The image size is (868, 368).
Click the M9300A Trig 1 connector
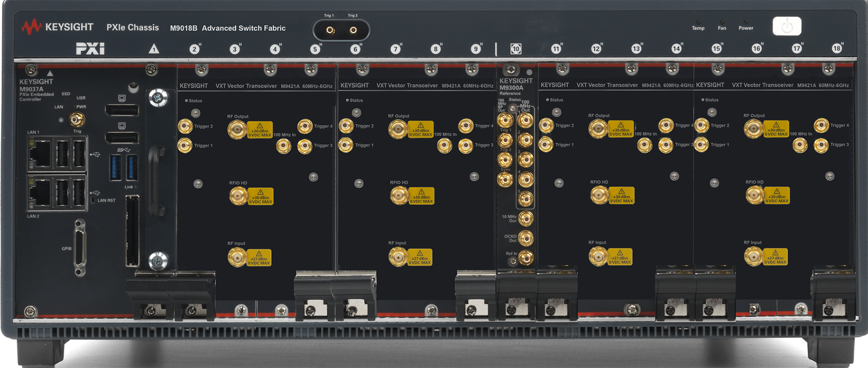coord(505,140)
